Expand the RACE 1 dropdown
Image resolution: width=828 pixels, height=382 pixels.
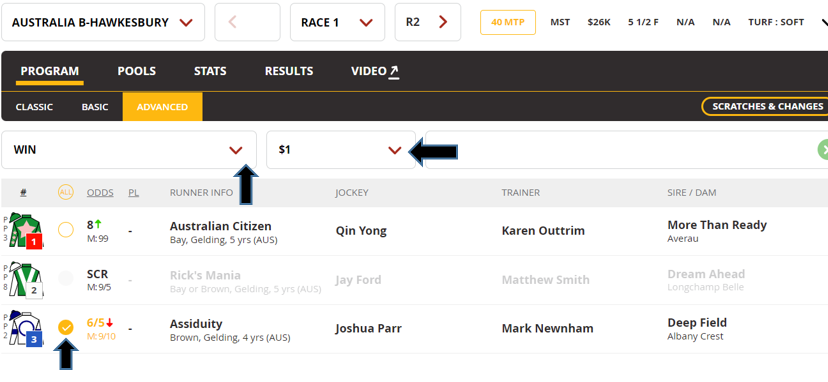point(337,22)
